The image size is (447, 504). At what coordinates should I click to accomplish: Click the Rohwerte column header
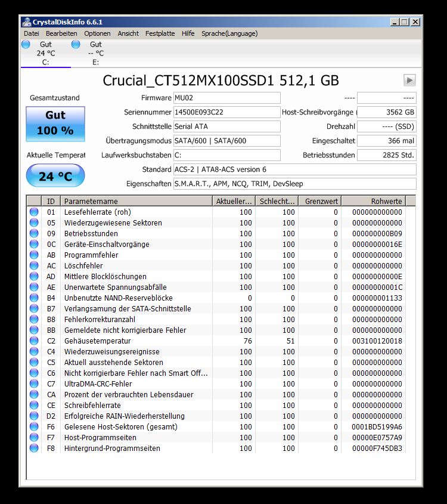coord(373,201)
